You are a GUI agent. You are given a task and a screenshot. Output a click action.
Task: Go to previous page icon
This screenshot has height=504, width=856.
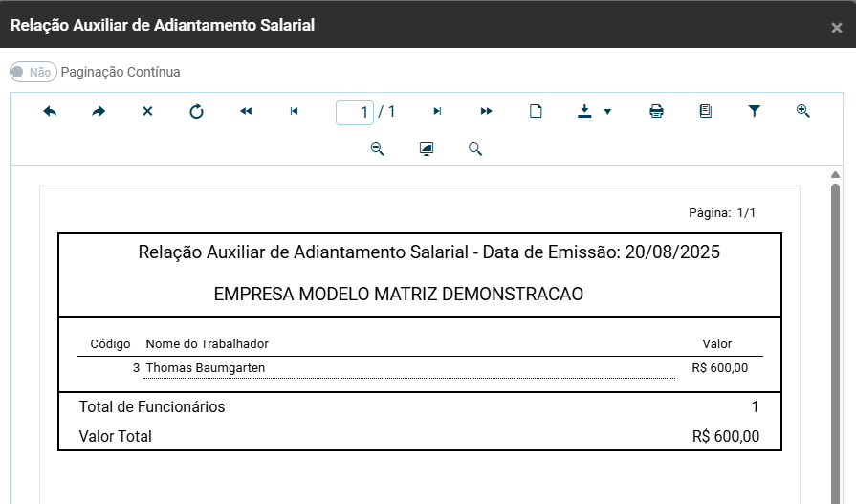click(x=294, y=112)
